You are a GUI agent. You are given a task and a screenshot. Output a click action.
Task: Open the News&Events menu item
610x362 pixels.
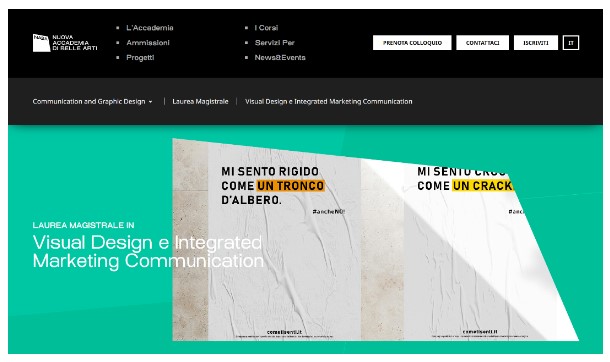coord(280,58)
